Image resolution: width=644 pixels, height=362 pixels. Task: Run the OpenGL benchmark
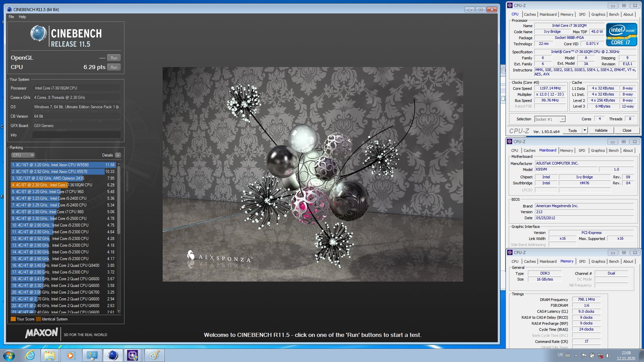point(114,58)
